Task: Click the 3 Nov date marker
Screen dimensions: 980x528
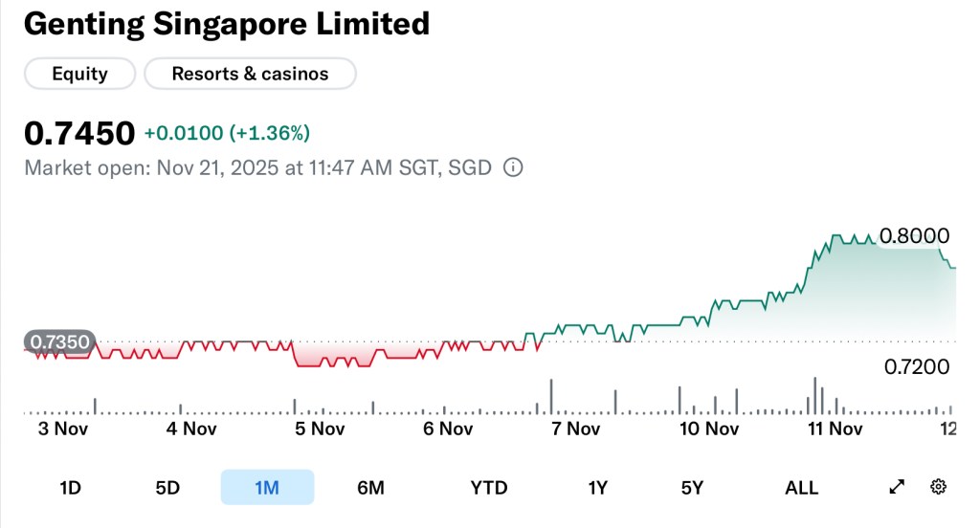Action: click(63, 429)
